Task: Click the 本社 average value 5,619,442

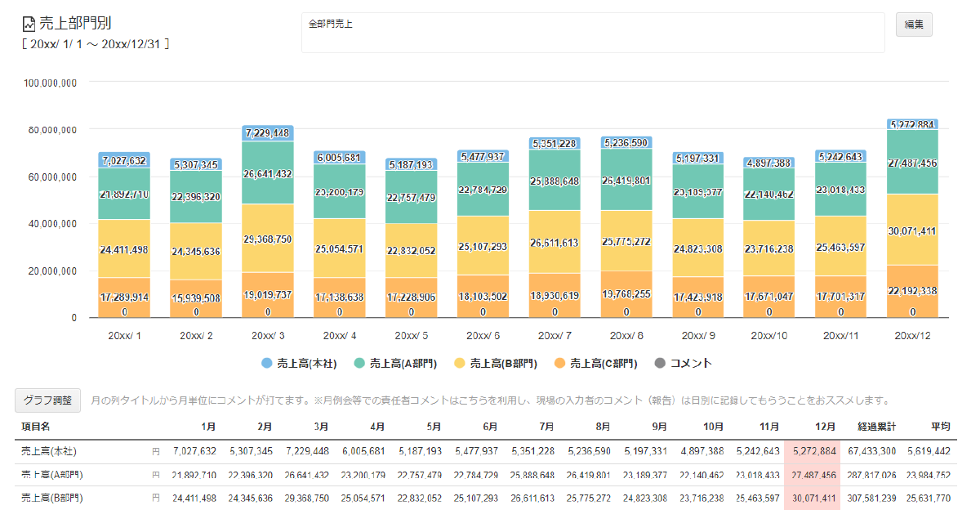Action: (x=929, y=451)
